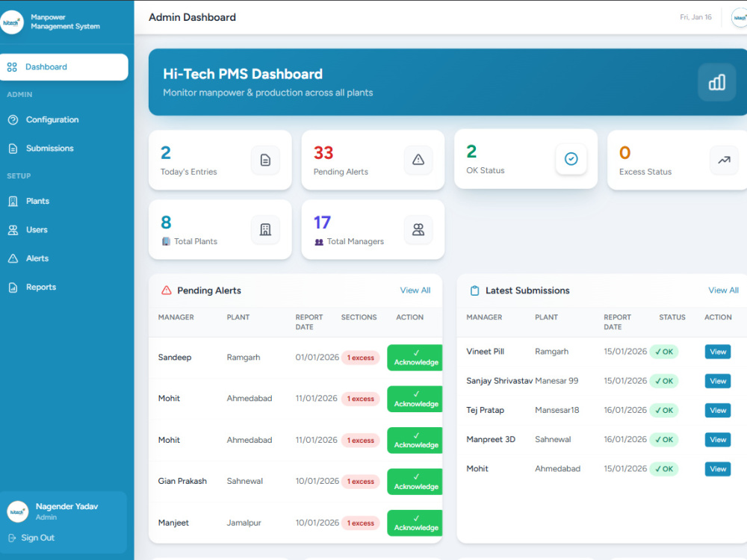Click View All in Latest Submissions panel
The width and height of the screenshot is (747, 560).
point(723,290)
